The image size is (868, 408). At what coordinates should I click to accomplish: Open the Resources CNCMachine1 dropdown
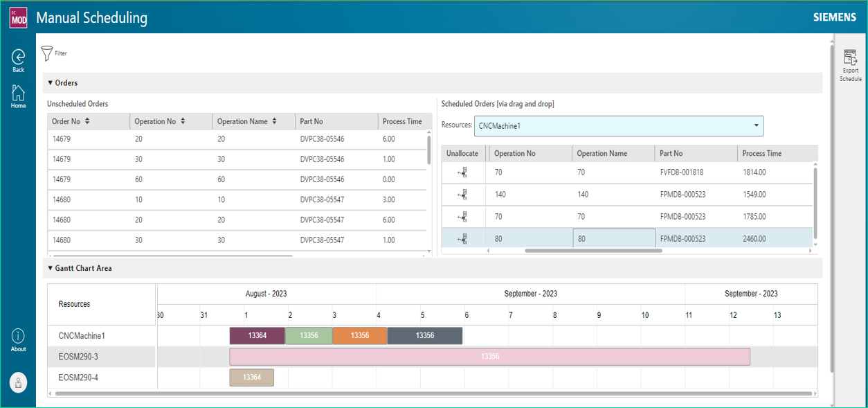620,126
